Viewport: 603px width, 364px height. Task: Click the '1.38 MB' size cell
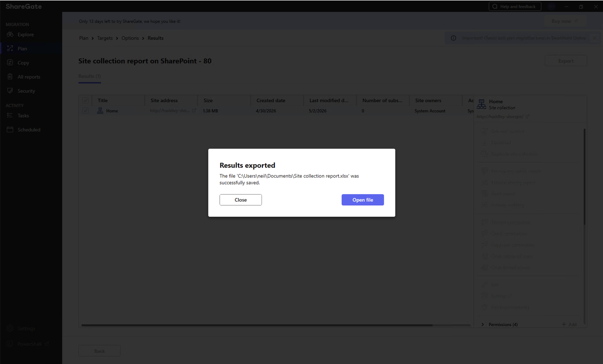pyautogui.click(x=211, y=111)
